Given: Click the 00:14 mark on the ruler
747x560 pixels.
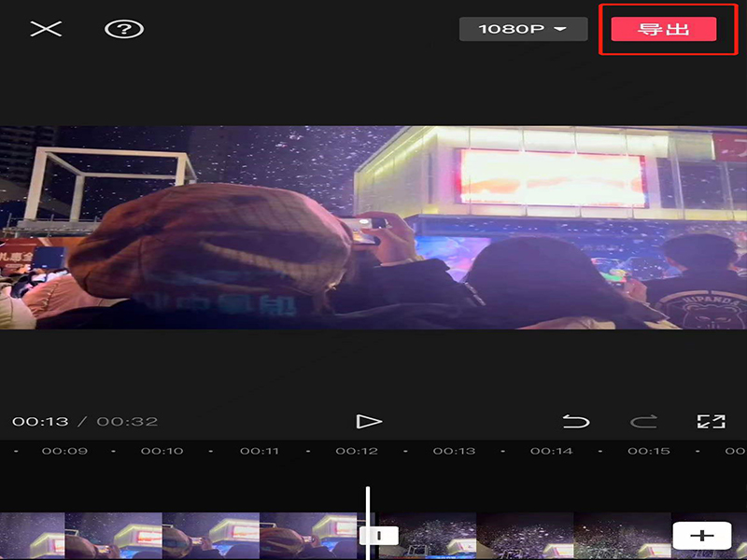Looking at the screenshot, I should (551, 452).
